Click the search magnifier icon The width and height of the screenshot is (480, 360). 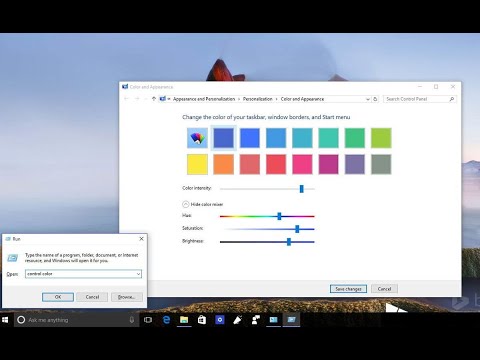point(452,99)
